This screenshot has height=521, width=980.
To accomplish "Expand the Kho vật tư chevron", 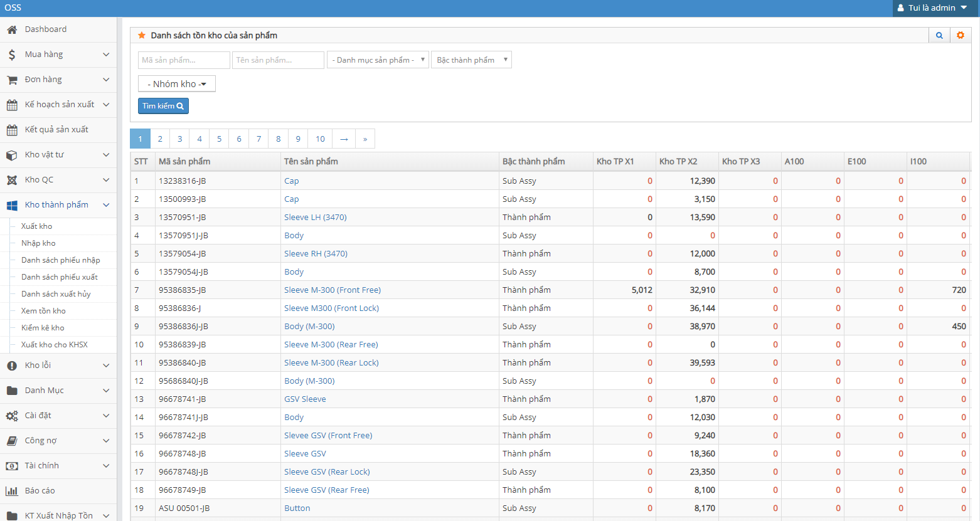I will point(106,155).
